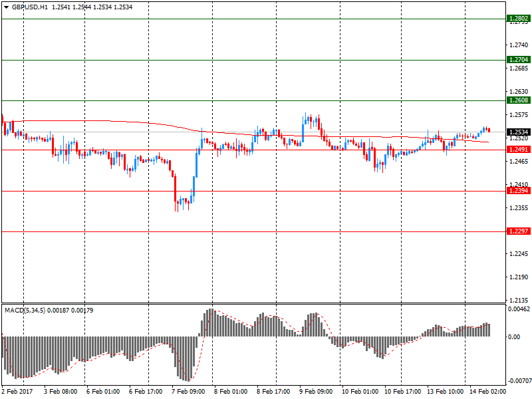The height and width of the screenshot is (399, 532).
Task: Open the GBPUSD,H1 chart dropdown arrow
Action: pyautogui.click(x=6, y=7)
